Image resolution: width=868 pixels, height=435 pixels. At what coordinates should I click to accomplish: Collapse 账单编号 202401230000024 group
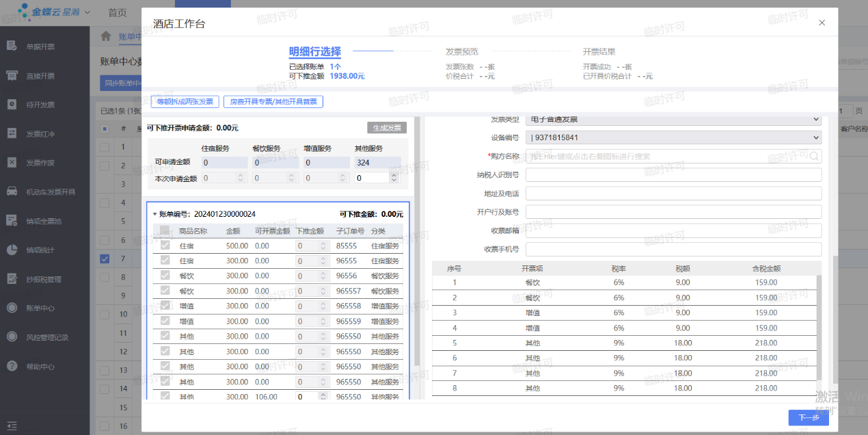pos(154,214)
